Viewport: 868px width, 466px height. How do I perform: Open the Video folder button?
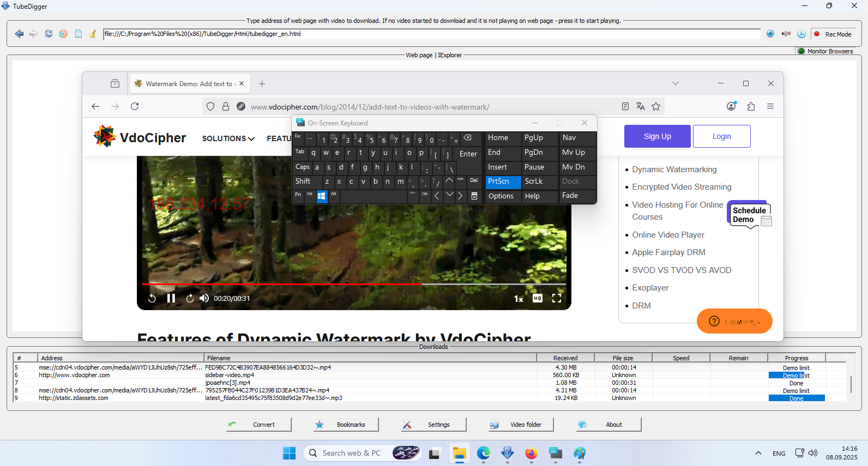point(521,425)
